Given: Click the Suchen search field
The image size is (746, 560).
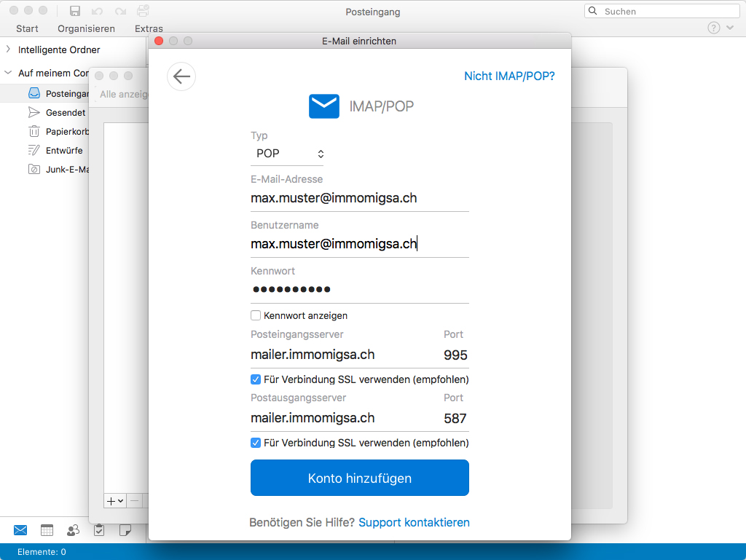Looking at the screenshot, I should click(661, 11).
